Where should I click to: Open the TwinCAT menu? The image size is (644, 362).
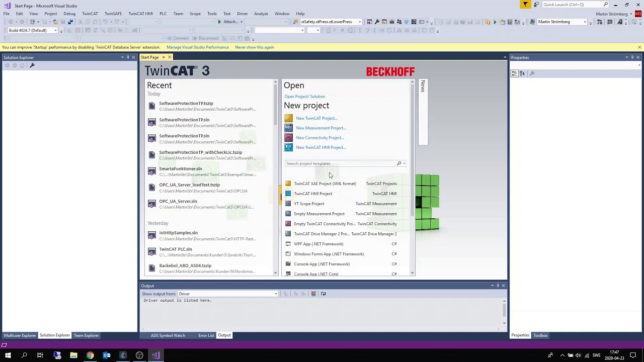coord(90,14)
